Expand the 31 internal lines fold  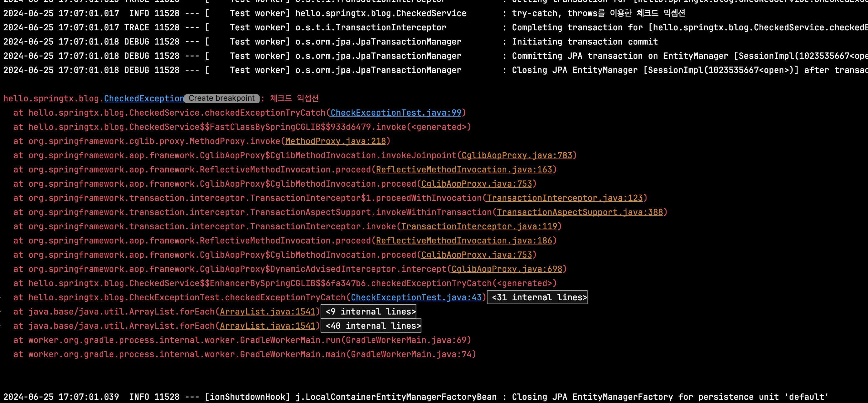pyautogui.click(x=537, y=297)
